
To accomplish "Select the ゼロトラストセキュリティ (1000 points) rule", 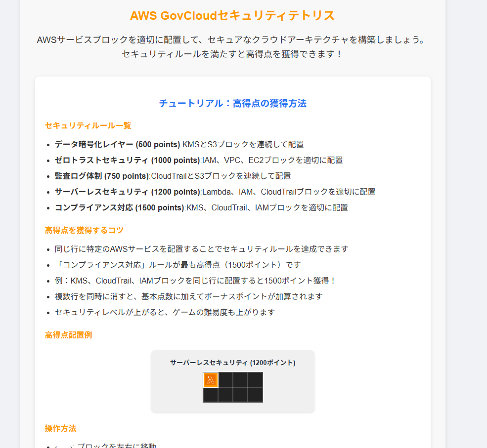I will (x=199, y=160).
